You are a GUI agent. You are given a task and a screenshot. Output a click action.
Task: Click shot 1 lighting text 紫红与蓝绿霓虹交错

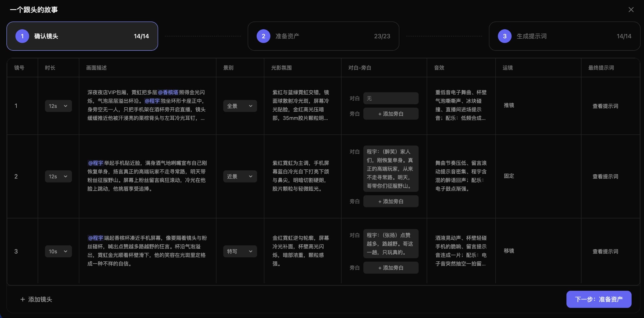point(301,105)
